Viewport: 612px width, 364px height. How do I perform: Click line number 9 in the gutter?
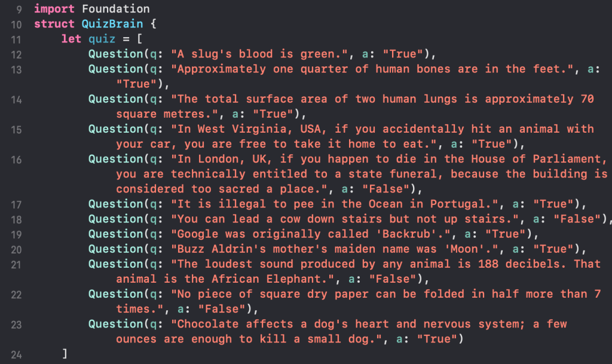coord(18,10)
